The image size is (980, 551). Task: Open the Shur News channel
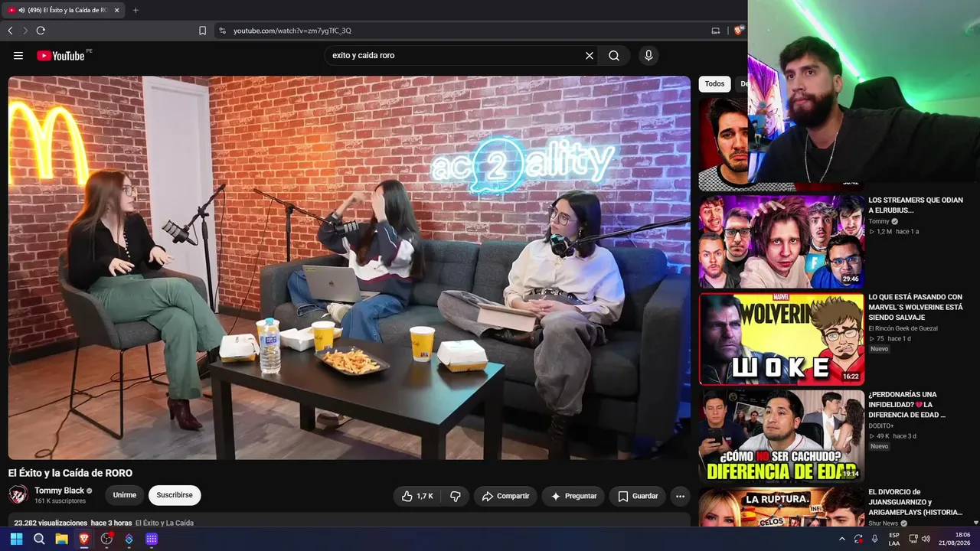884,523
